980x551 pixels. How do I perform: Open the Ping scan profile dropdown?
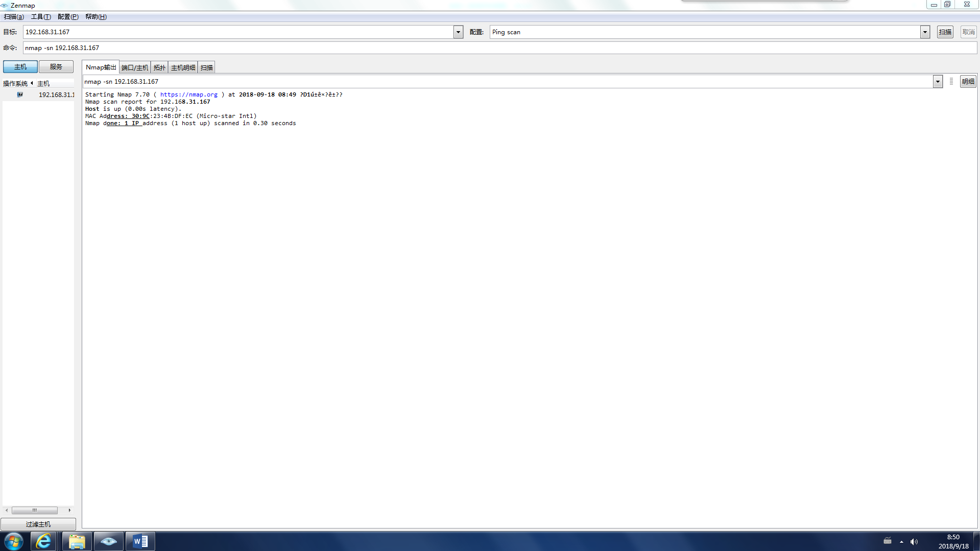(x=925, y=32)
